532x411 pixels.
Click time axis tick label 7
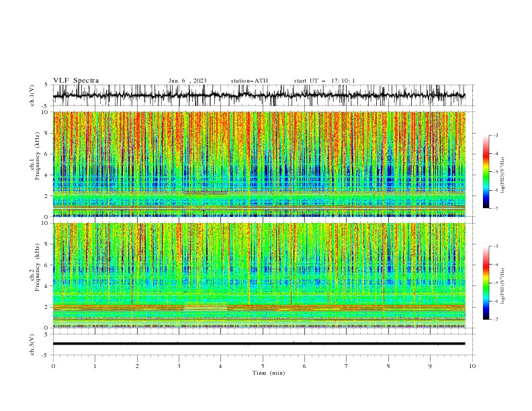pos(347,366)
